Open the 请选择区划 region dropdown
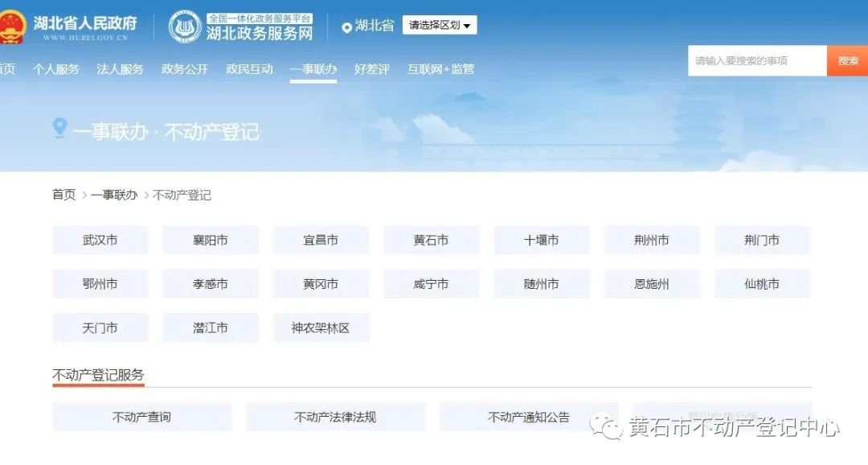Screen dimensions: 868x465 (440, 26)
